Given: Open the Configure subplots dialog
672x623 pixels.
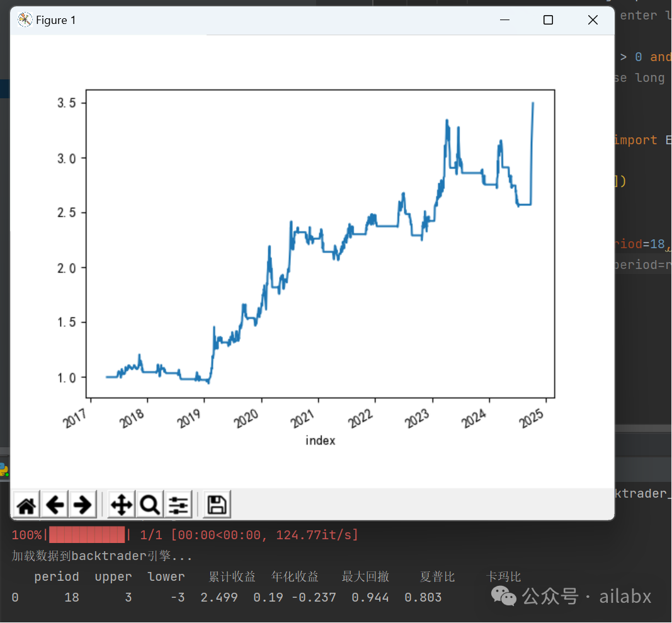Looking at the screenshot, I should [x=178, y=505].
